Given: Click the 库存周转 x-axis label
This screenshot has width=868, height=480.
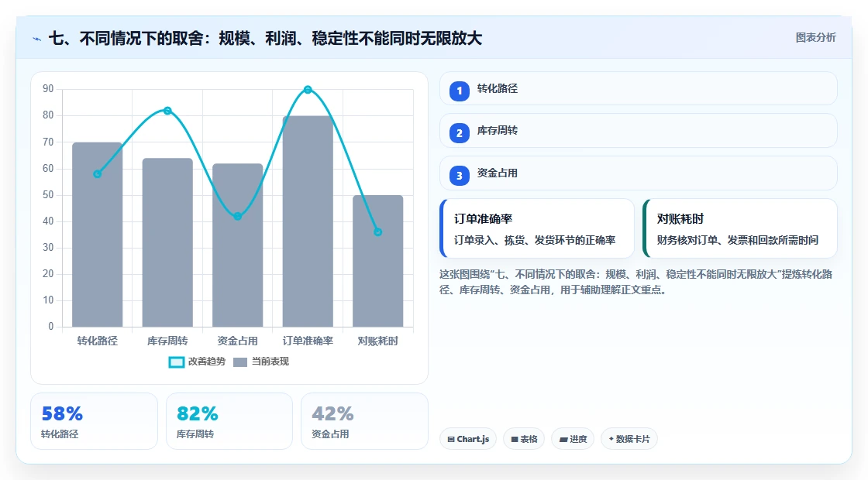Looking at the screenshot, I should point(167,341).
